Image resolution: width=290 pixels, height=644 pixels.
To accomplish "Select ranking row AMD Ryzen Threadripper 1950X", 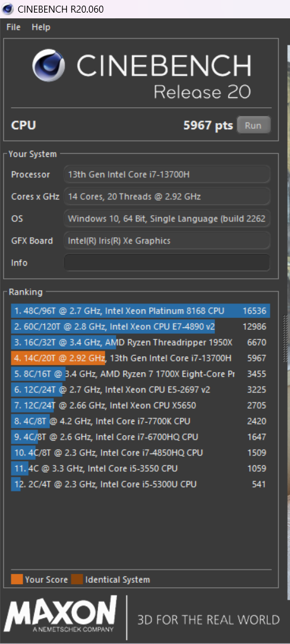I will coord(140,342).
